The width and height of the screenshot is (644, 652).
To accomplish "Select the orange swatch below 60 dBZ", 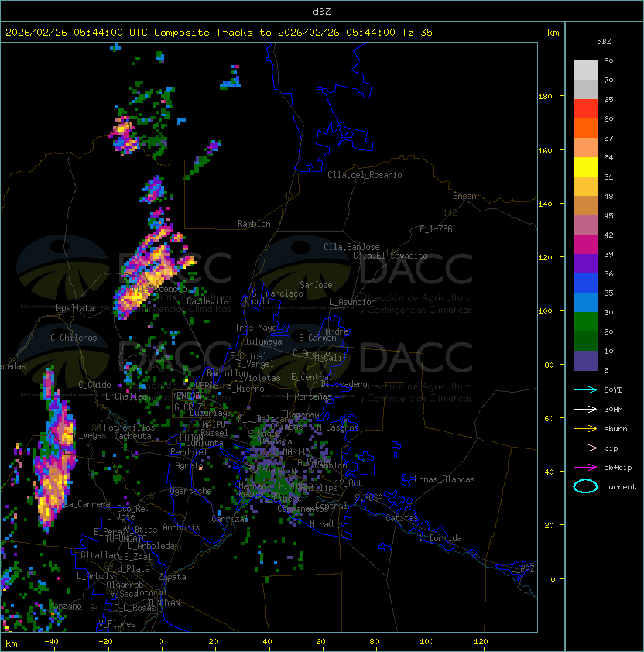I will click(x=585, y=128).
